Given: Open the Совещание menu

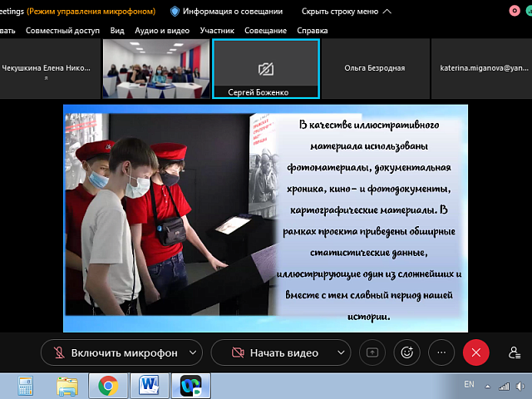Looking at the screenshot, I should click(264, 30).
